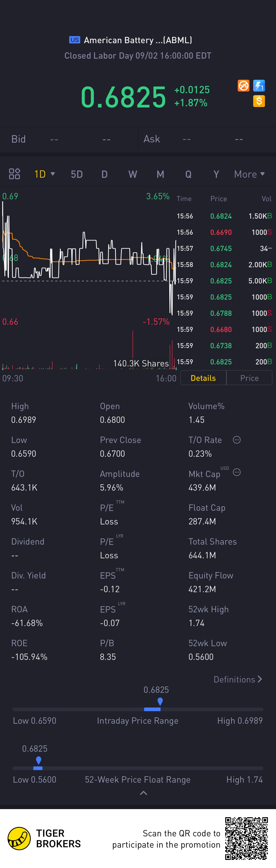Tap the Tiger Brokers logo
Viewport: 276px width, 868px height.
click(19, 838)
